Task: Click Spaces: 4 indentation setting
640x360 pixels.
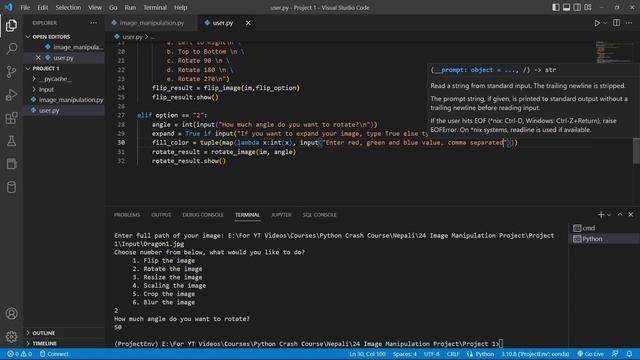Action: [x=404, y=354]
